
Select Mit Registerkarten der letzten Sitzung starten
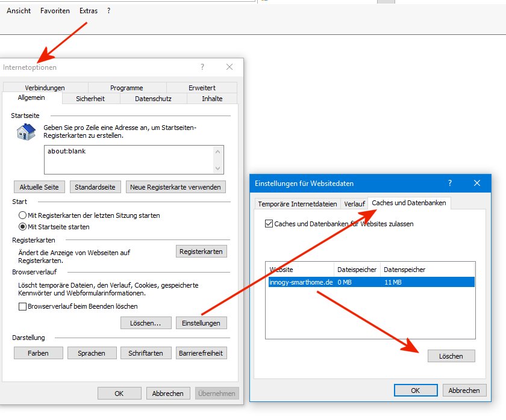click(23, 215)
